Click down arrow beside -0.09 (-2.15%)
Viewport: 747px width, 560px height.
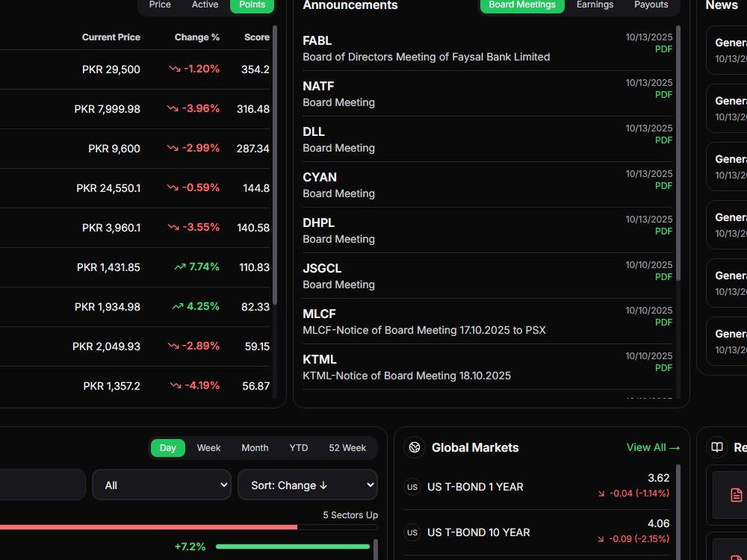601,539
